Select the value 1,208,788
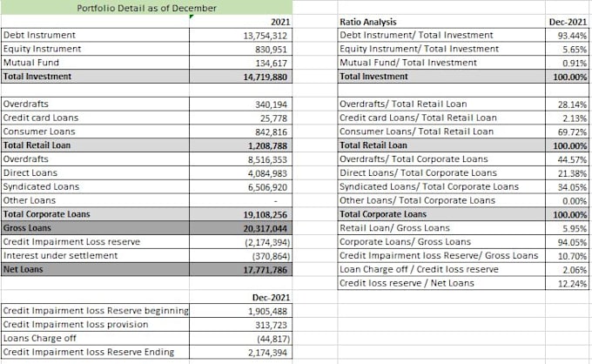Screen dimensions: 592x364 (241, 145)
